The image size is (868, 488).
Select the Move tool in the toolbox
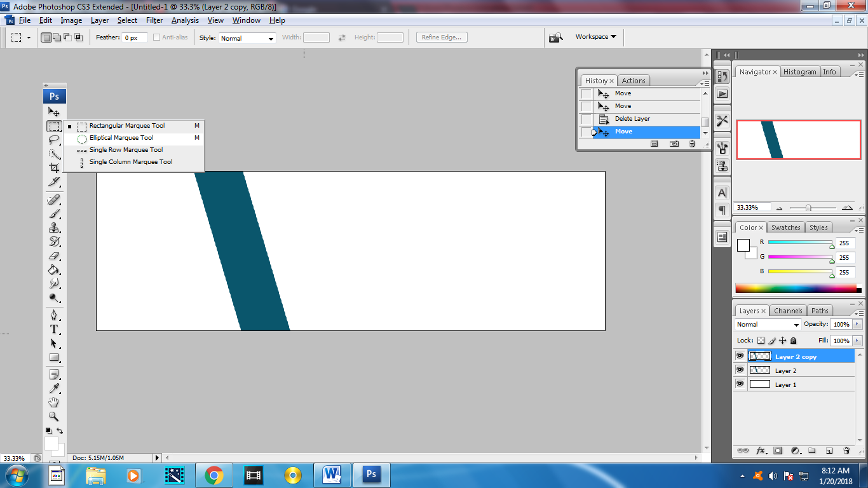[x=54, y=112]
